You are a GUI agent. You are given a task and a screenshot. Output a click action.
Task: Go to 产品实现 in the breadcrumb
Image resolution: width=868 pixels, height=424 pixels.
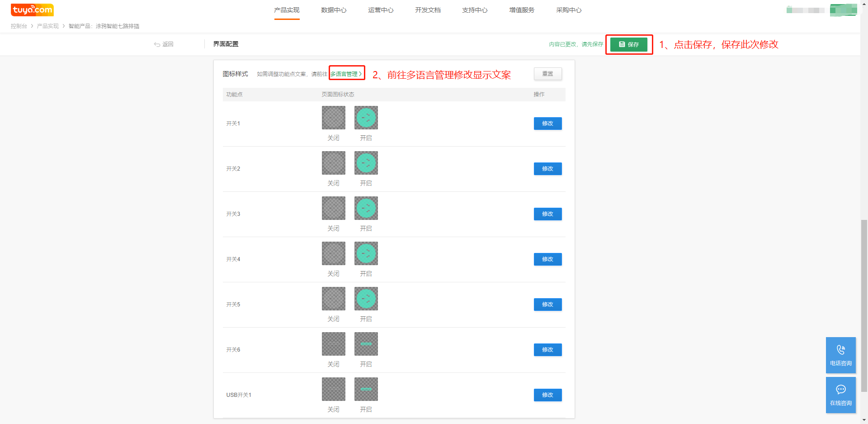tap(48, 26)
